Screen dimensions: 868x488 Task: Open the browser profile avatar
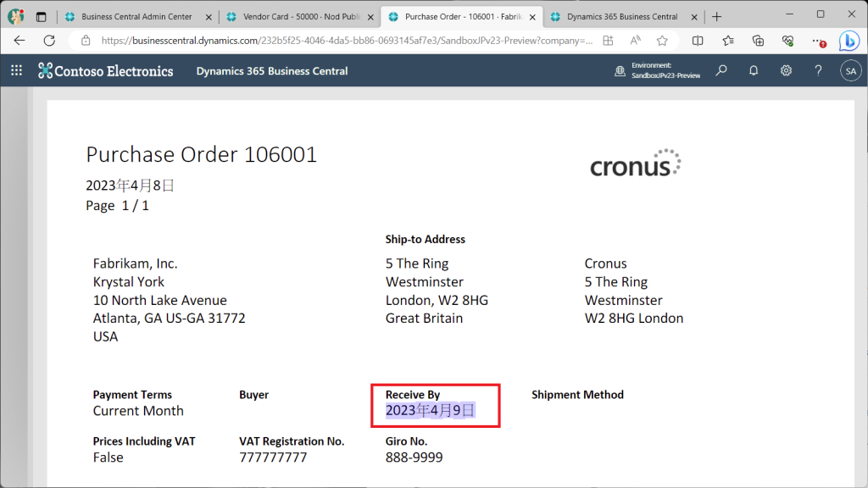pyautogui.click(x=15, y=17)
